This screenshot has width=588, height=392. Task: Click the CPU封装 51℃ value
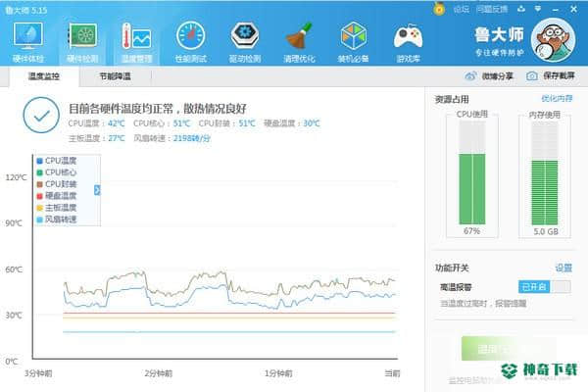(247, 123)
